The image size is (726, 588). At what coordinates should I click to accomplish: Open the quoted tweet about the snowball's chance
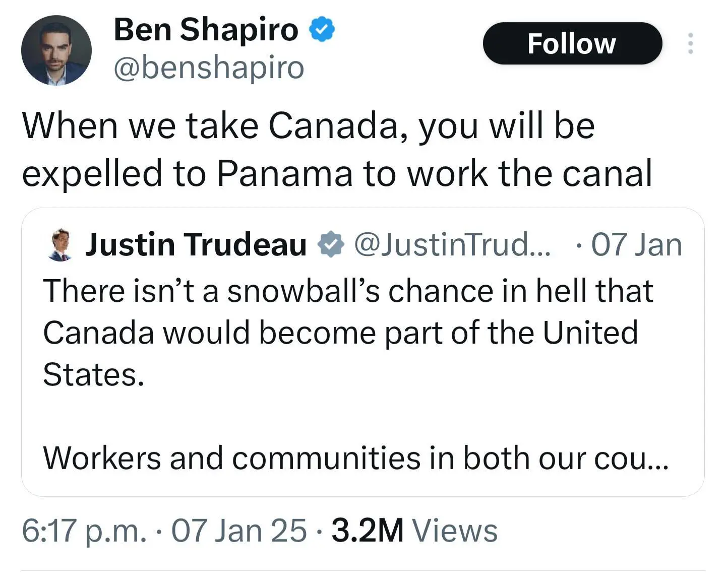(362, 352)
